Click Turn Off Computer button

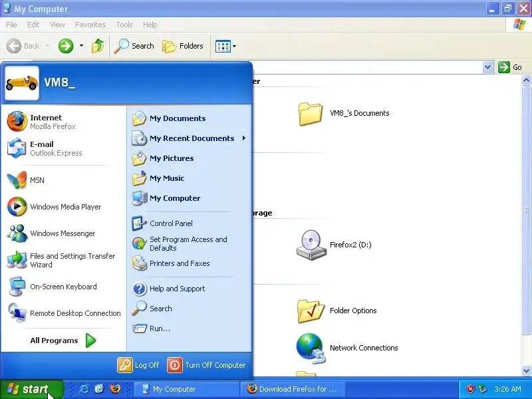point(207,365)
